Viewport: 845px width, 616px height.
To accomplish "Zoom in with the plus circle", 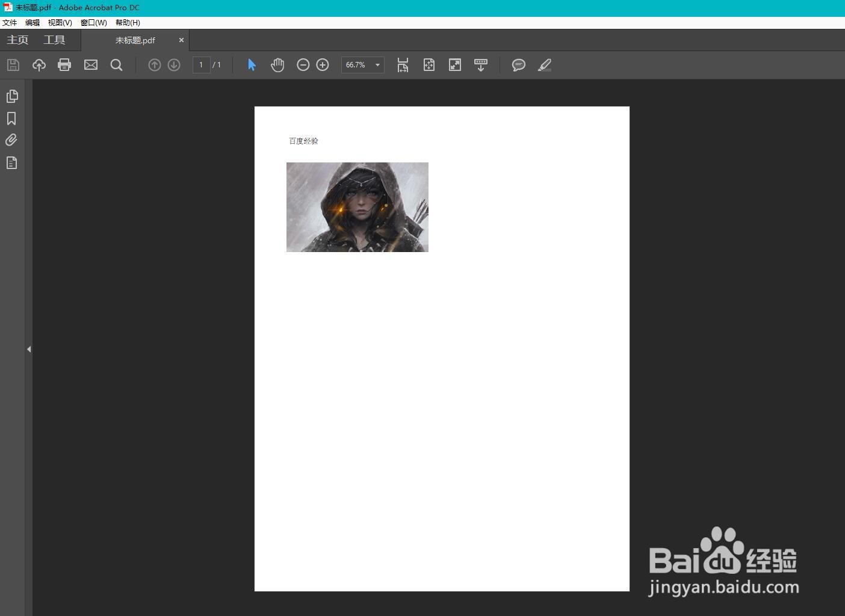I will (x=323, y=65).
